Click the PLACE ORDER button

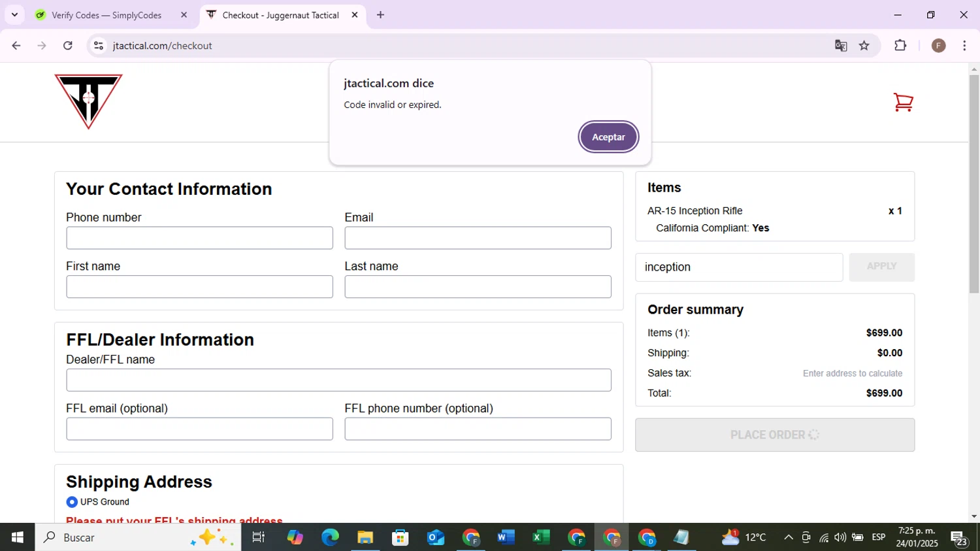click(x=775, y=435)
